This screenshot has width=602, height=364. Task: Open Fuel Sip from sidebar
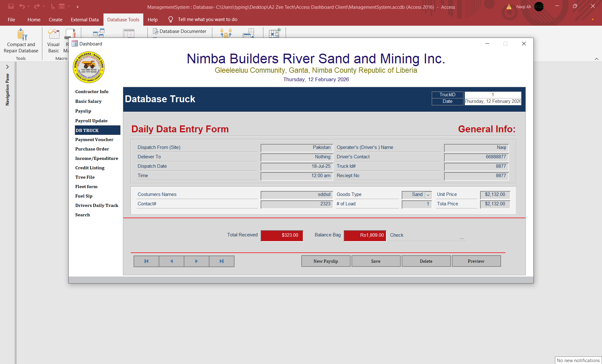(84, 196)
